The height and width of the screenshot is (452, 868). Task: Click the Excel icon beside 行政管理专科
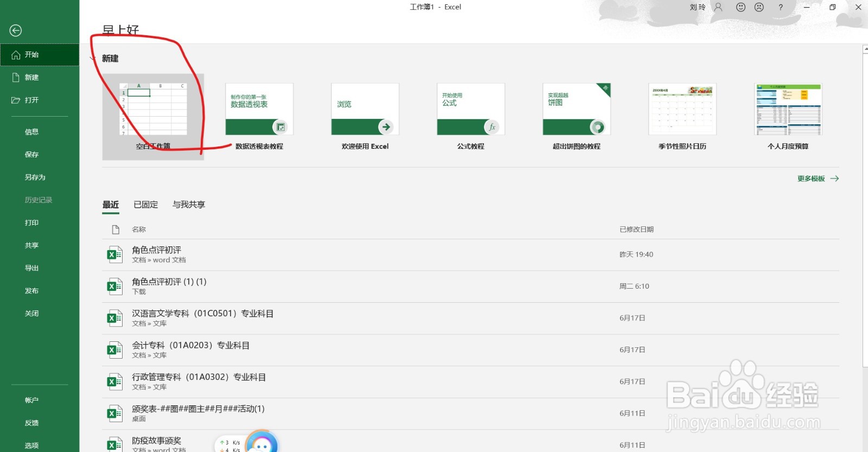(114, 381)
